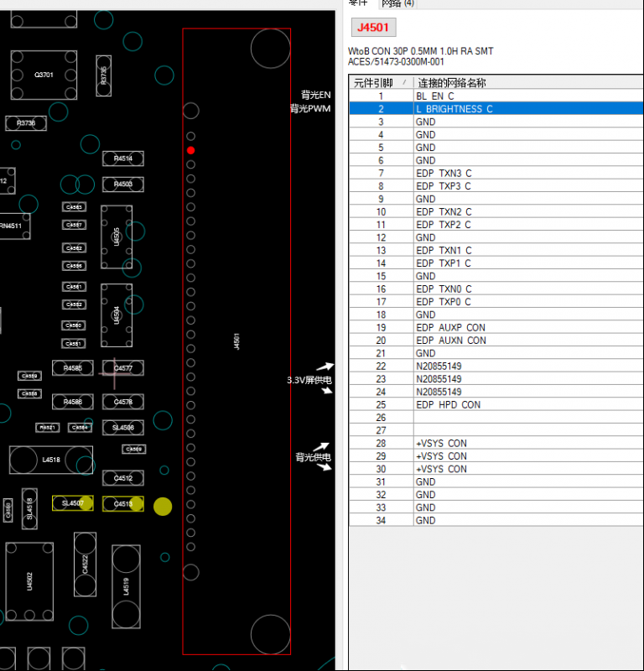Viewport: 644px width, 671px height.
Task: Click the SL4506 jumper footprint
Action: (x=123, y=428)
